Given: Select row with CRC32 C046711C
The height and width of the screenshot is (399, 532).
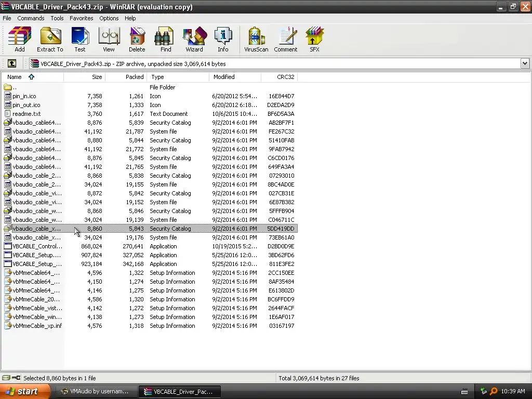Looking at the screenshot, I should click(149, 220).
